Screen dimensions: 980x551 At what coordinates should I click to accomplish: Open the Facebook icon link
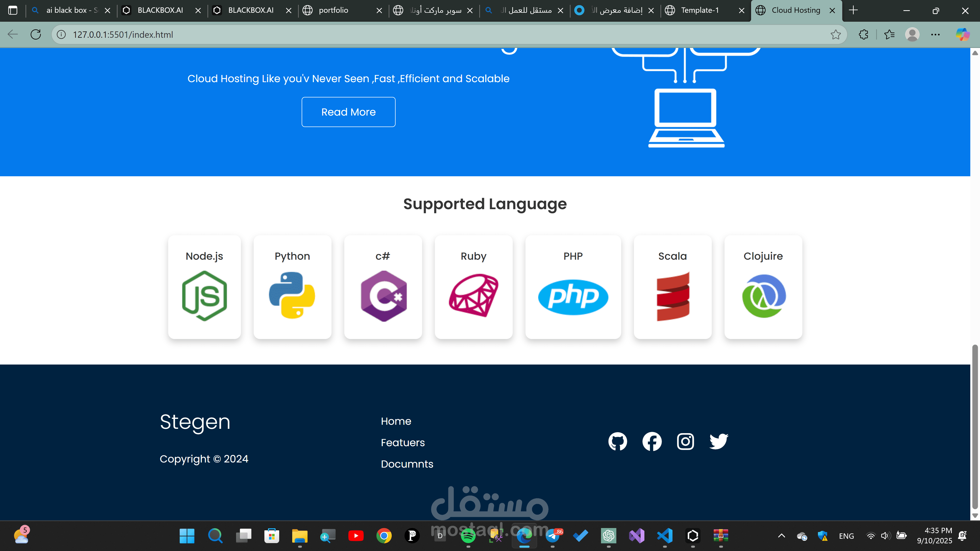point(652,441)
